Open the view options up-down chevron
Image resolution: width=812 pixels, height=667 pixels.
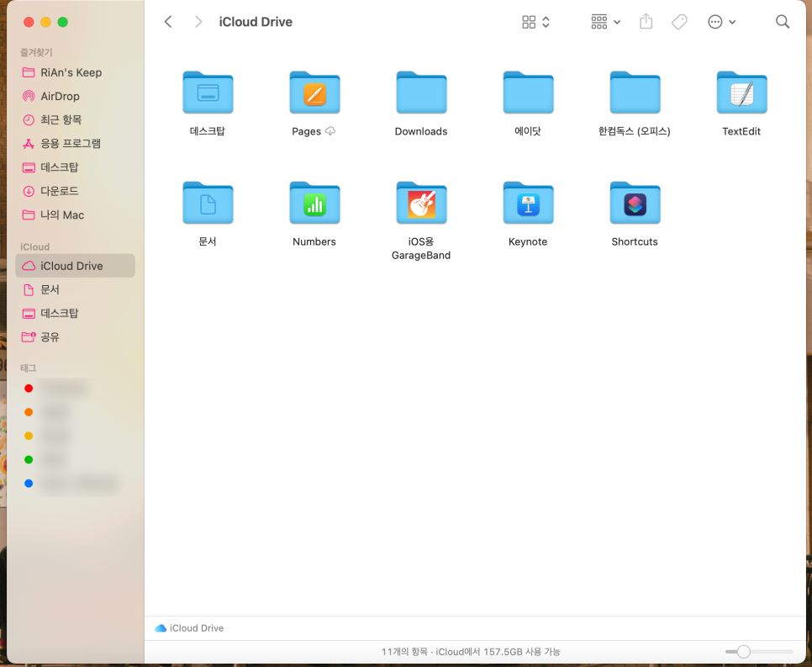pos(546,22)
